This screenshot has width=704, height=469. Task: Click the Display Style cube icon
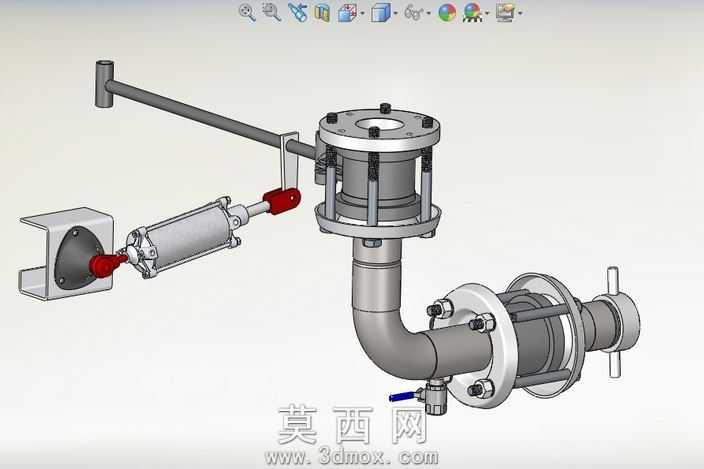380,13
